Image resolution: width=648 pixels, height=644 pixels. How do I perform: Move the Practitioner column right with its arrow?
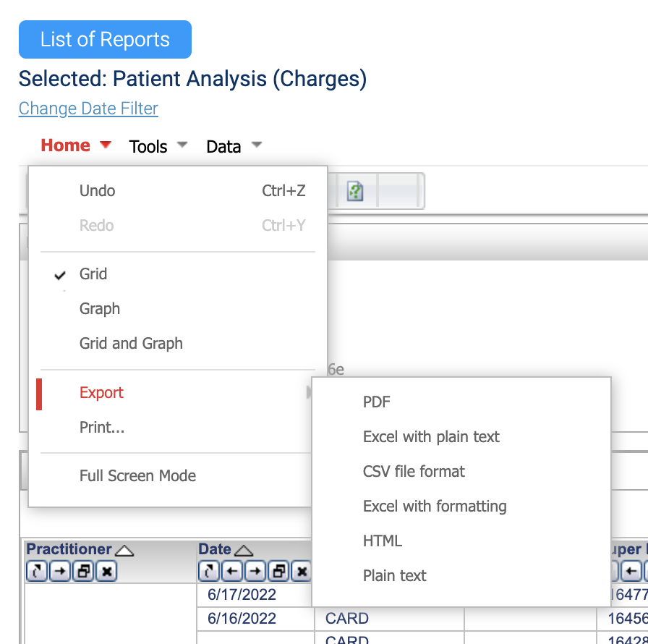point(60,571)
